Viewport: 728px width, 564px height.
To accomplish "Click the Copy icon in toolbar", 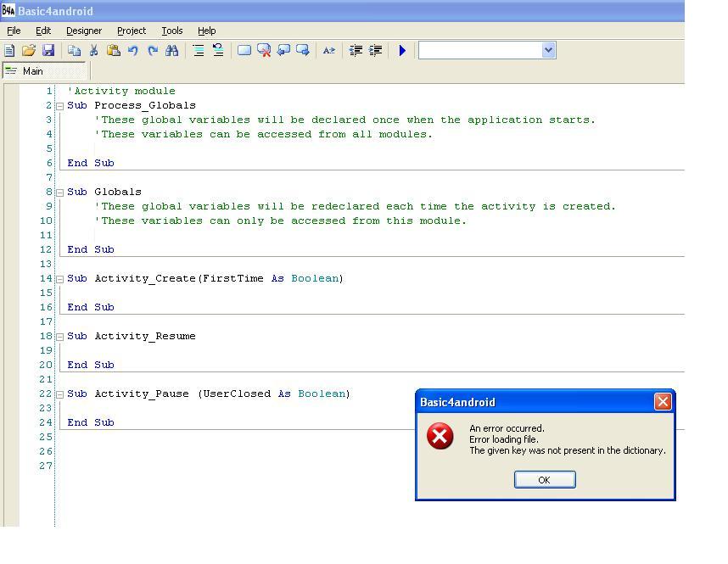I will click(75, 50).
